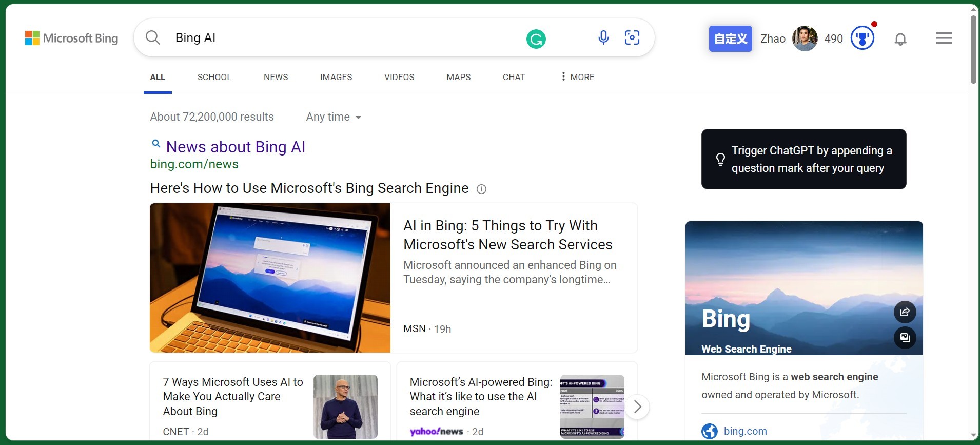Open the VIDEOS tab

[399, 77]
